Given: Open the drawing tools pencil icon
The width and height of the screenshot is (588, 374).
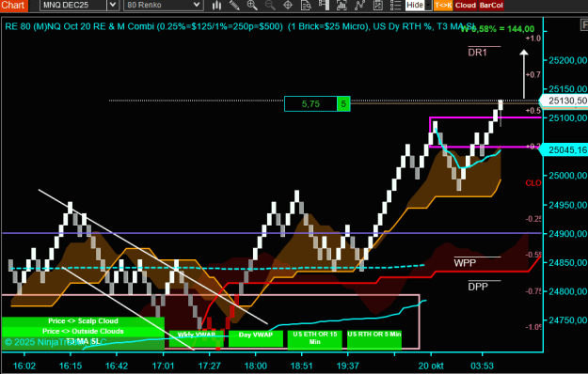Looking at the screenshot, I should tap(234, 5).
